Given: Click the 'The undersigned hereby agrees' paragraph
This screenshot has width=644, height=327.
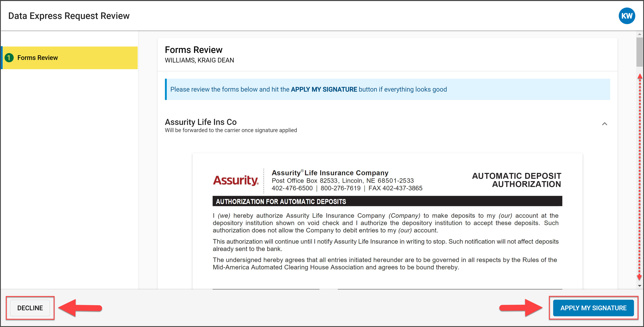Looking at the screenshot, I should pos(385,263).
